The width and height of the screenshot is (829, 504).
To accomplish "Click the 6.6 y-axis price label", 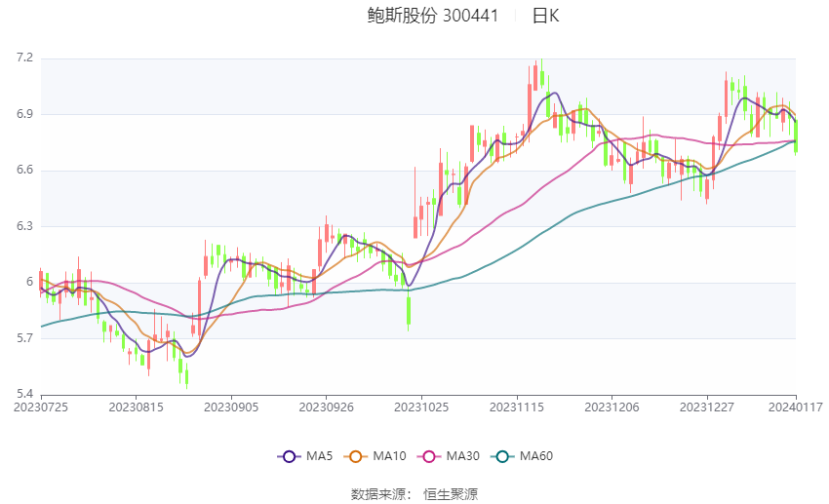I will click(24, 170).
